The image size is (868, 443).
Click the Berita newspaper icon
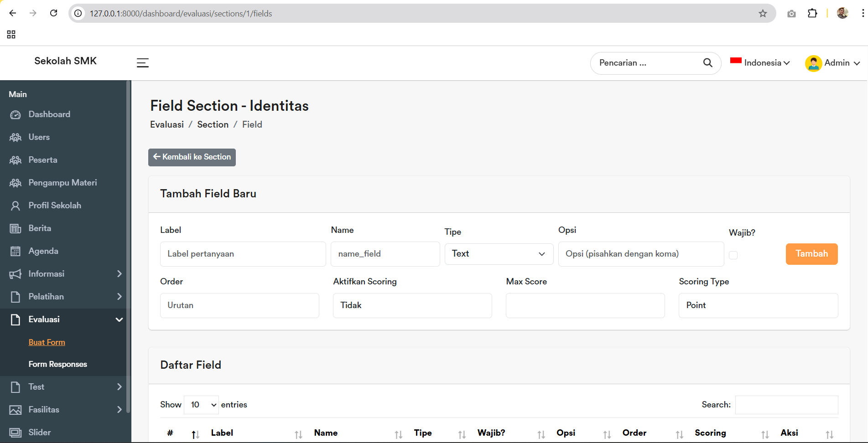point(16,228)
